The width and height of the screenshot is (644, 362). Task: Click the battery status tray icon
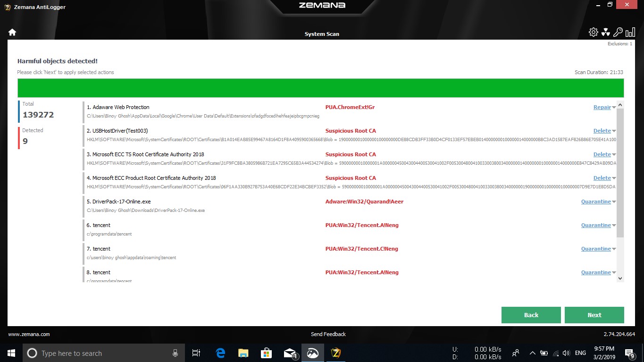[x=544, y=353]
